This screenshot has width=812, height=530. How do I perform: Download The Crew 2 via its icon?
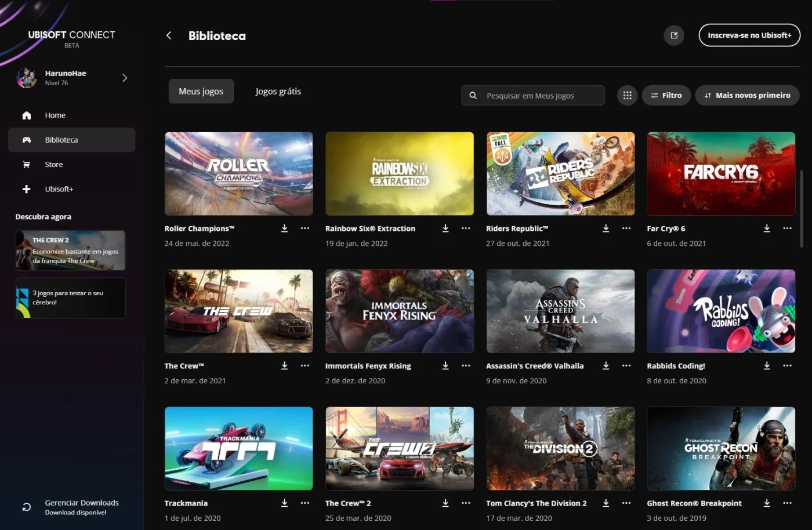tap(445, 503)
